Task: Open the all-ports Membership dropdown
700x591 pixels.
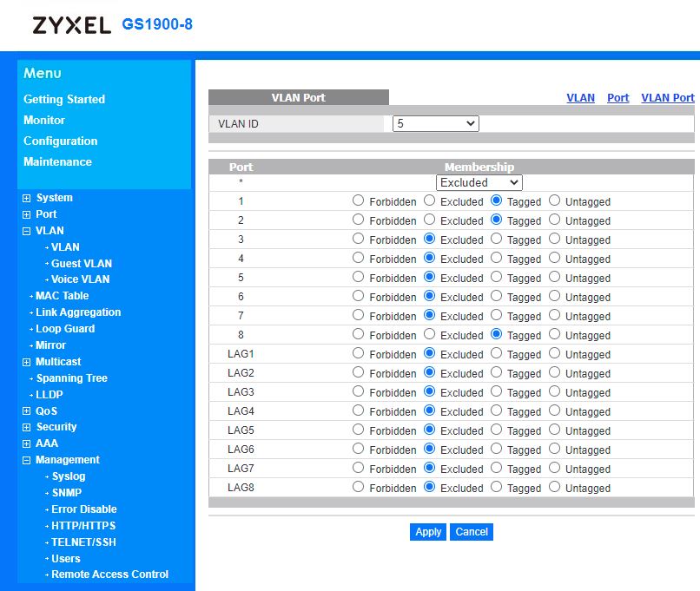Action: [479, 183]
